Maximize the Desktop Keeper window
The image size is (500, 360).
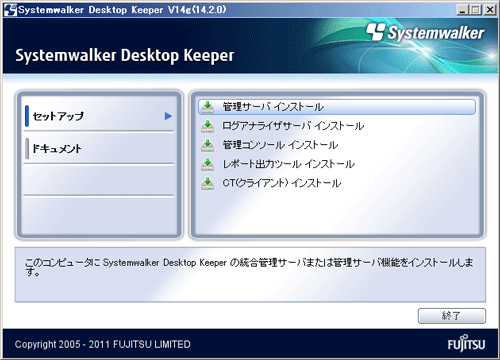point(476,10)
